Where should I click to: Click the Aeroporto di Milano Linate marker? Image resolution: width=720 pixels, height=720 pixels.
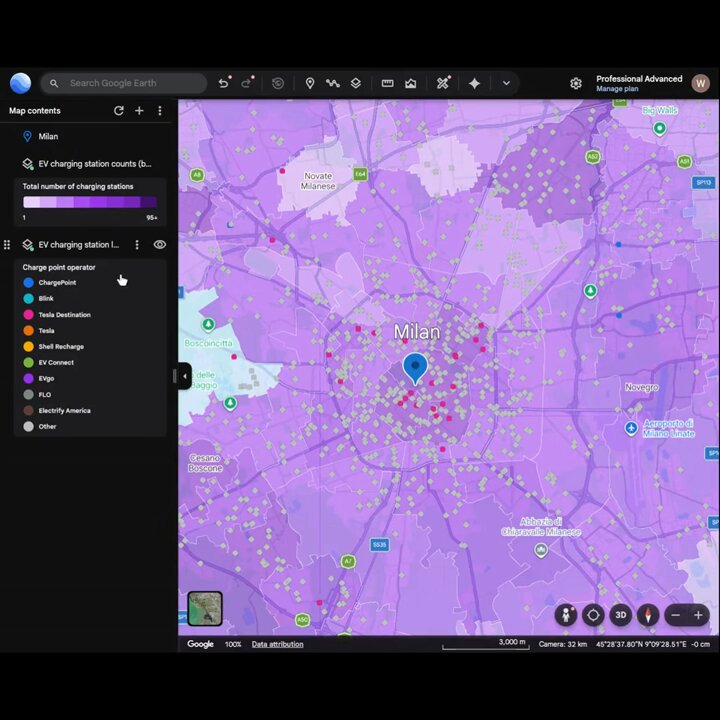pos(631,428)
